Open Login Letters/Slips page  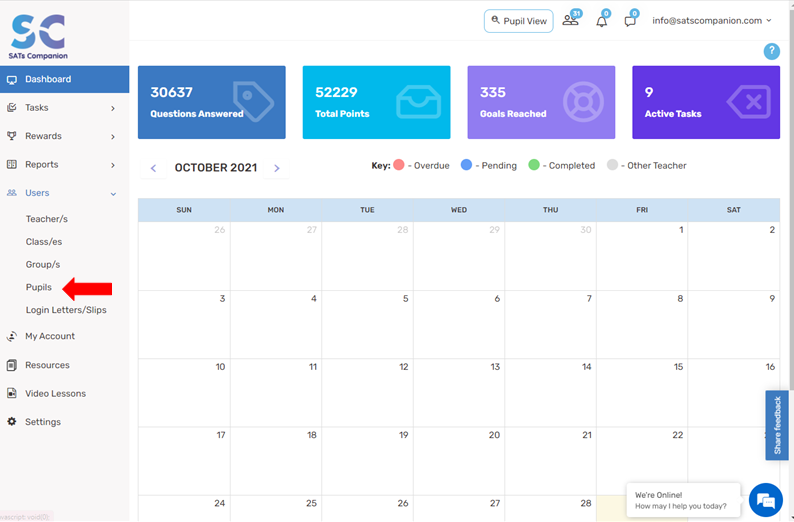tap(66, 310)
